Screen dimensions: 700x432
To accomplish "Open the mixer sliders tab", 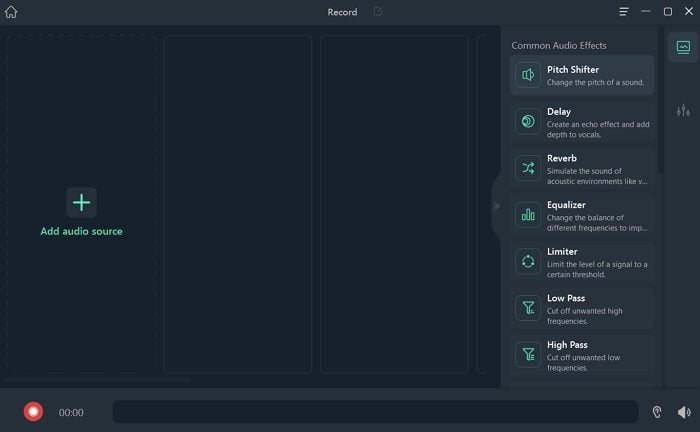I will [x=683, y=111].
